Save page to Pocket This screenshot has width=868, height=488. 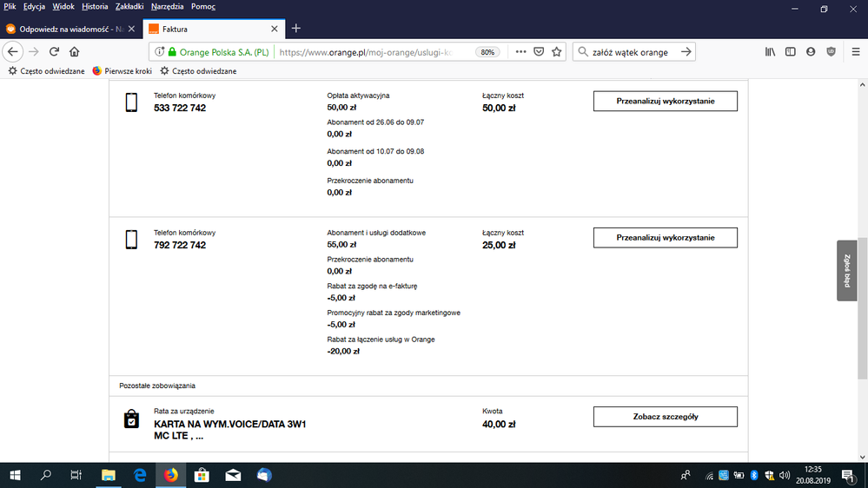coord(539,52)
